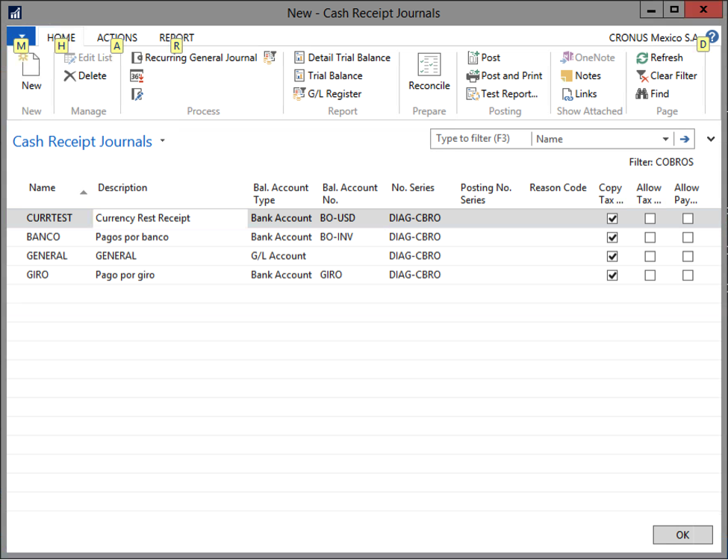Enable Allow Pay for G/L Account row

[x=688, y=256]
